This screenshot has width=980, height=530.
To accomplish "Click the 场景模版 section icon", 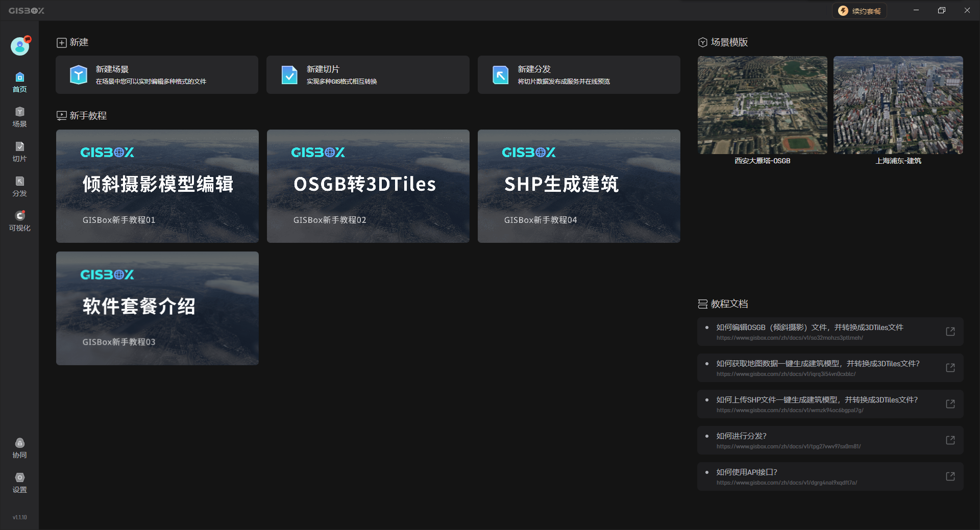I will [x=703, y=42].
